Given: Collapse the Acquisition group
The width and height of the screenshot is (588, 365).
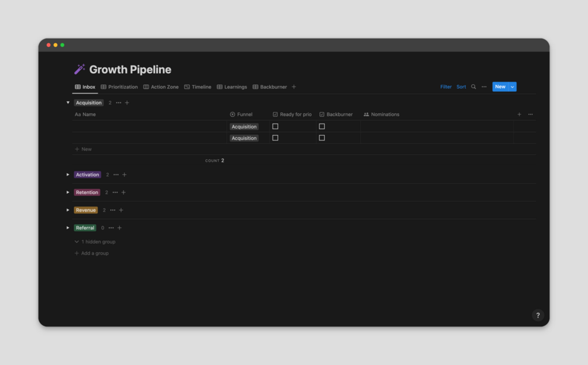Looking at the screenshot, I should click(68, 103).
